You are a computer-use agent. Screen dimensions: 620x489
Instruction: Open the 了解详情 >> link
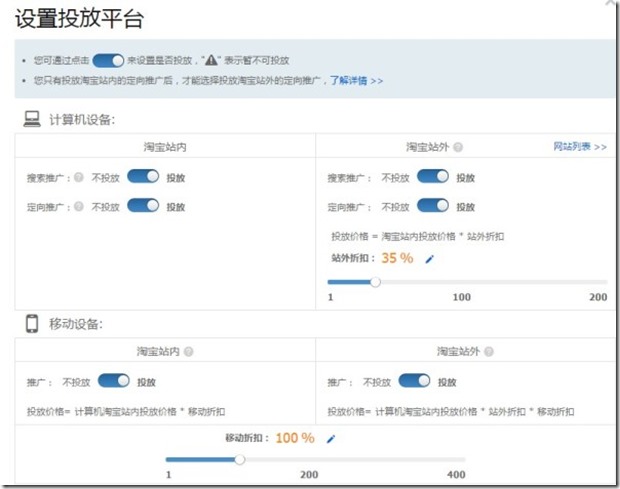click(357, 80)
